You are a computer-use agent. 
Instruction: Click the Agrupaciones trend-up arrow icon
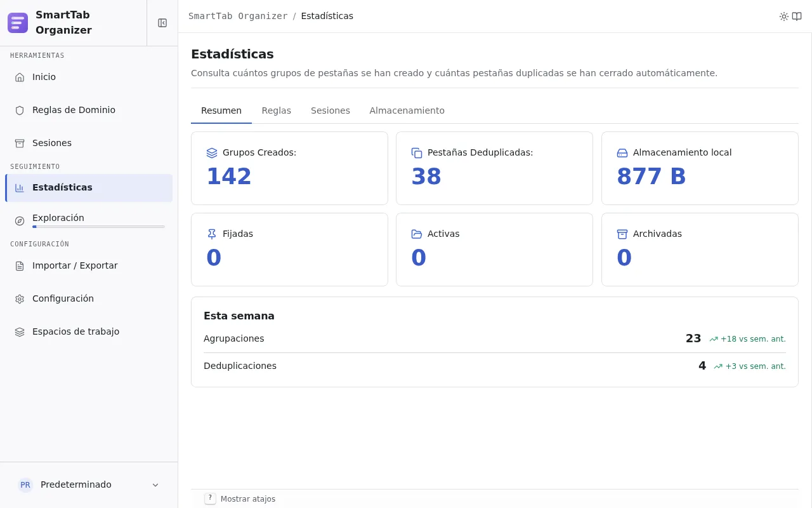714,339
